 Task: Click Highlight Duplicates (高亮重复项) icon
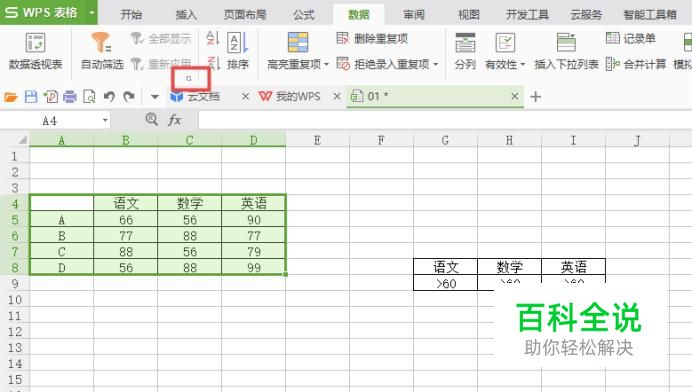point(298,42)
